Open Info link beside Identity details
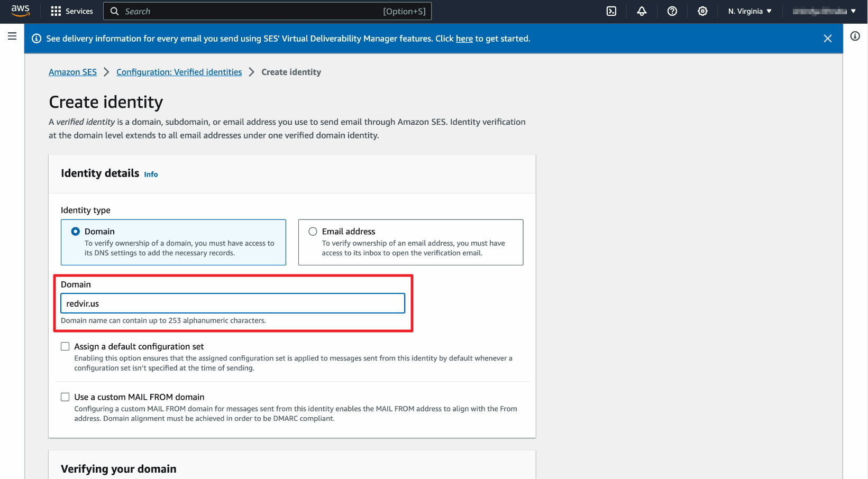The image size is (868, 479). [x=151, y=174]
